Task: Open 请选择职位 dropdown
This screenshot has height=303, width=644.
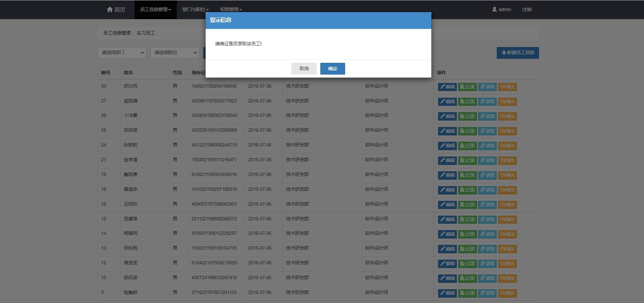Action: coord(175,53)
